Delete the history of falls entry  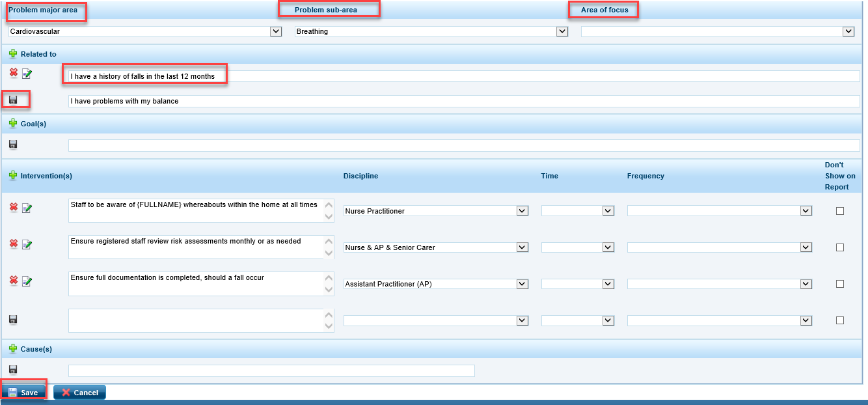click(13, 74)
